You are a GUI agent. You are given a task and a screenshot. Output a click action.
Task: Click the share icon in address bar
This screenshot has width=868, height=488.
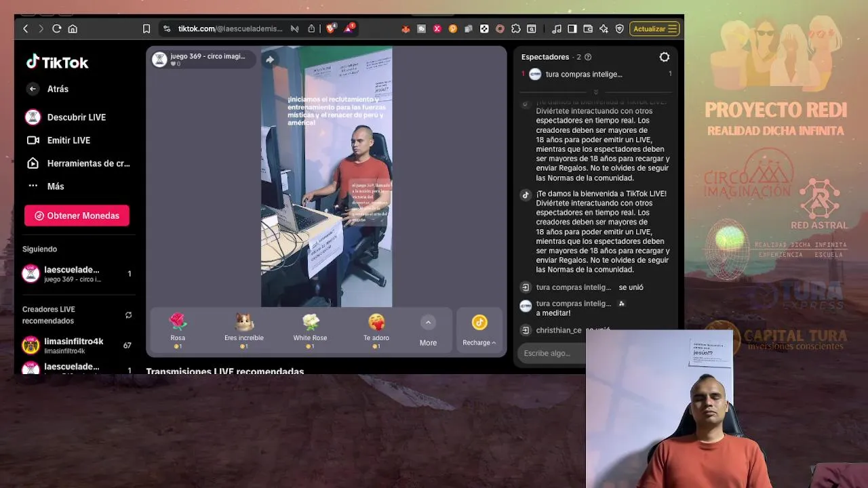[x=311, y=28]
